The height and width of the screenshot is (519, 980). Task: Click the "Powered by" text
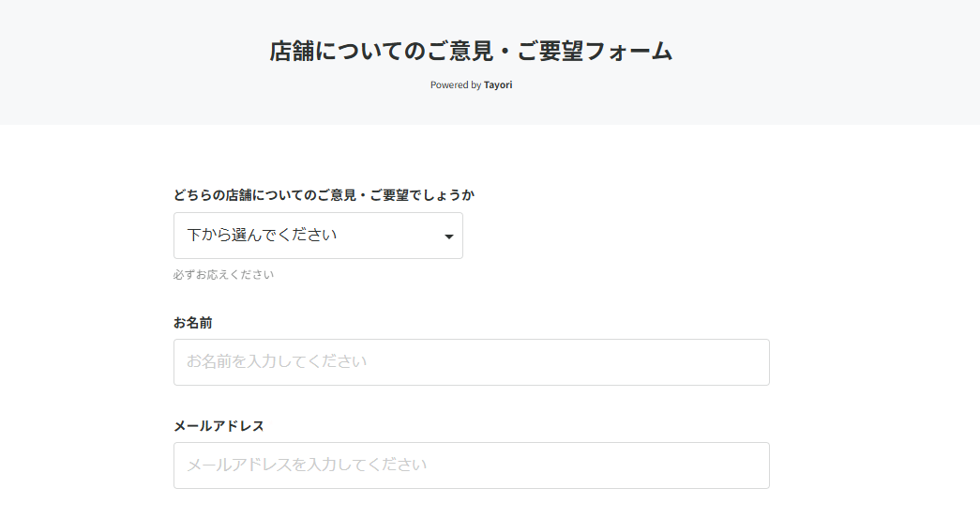click(x=455, y=85)
